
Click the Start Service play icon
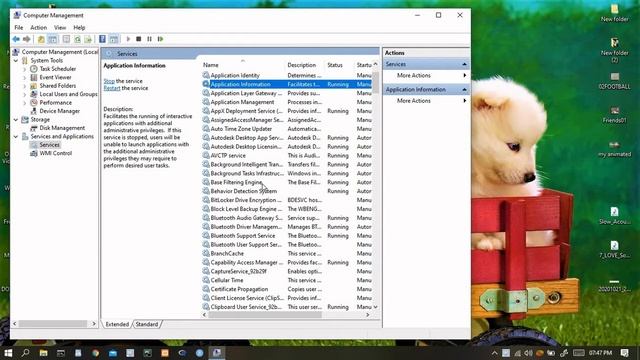click(128, 39)
